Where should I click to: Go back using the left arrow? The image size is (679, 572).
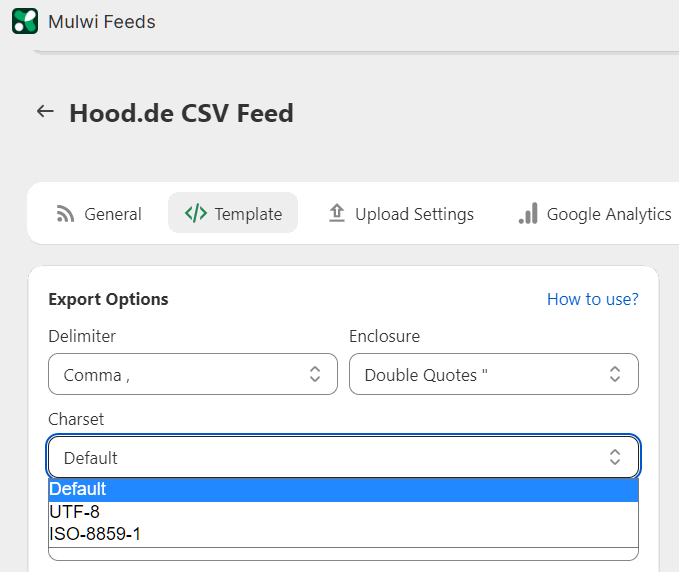(x=45, y=112)
